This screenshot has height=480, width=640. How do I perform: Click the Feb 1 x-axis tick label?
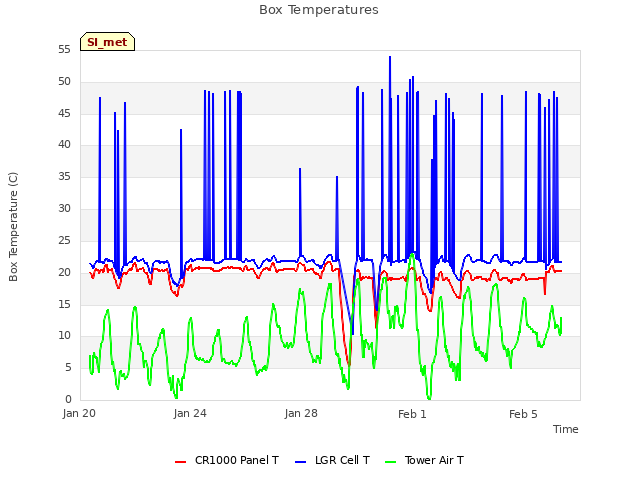[412, 414]
